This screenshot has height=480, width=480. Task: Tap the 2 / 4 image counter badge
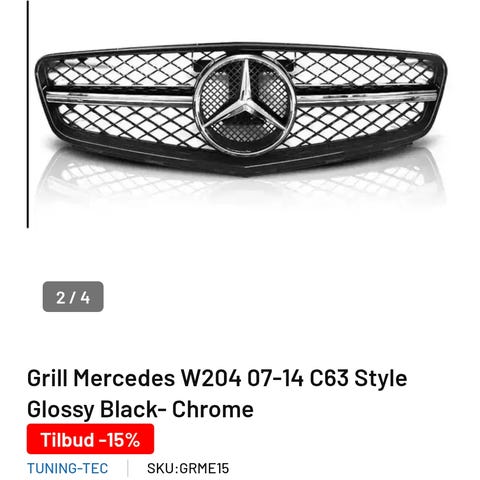73,297
